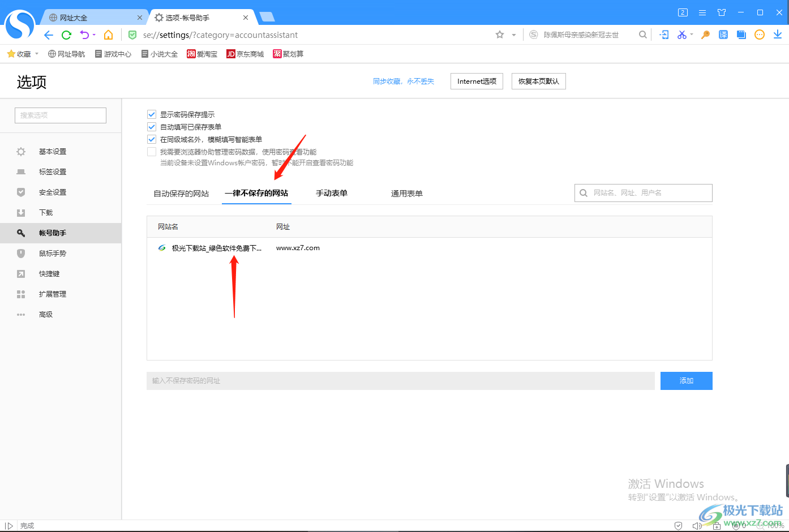Click the blue 添加 button
789x532 pixels.
point(686,381)
